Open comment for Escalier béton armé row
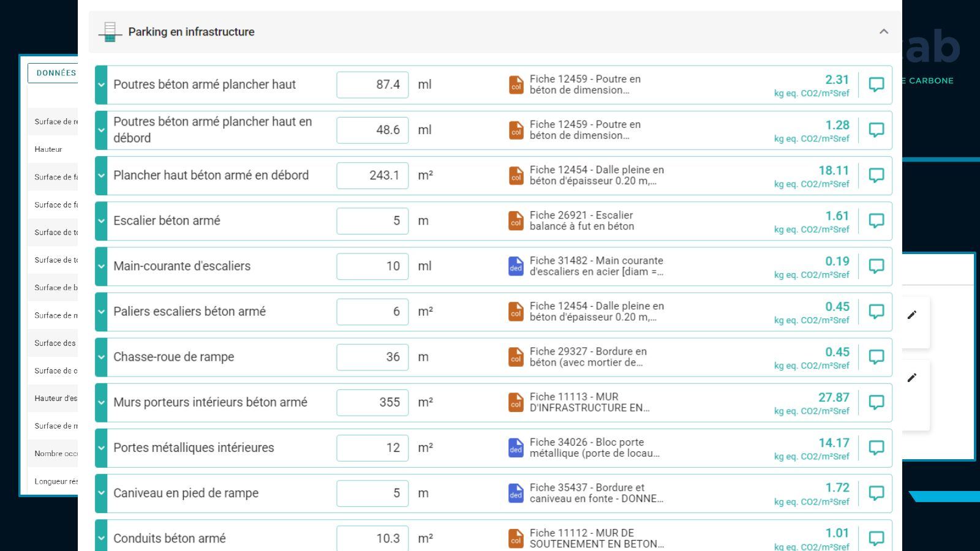Viewport: 980px width, 551px height. [876, 220]
